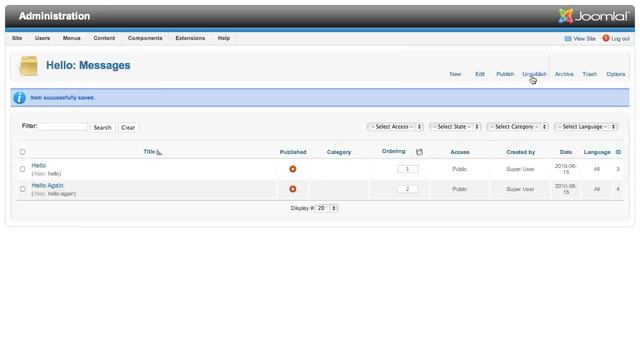Sort by the Created by column header
This screenshot has height=360, width=640.
(x=520, y=152)
